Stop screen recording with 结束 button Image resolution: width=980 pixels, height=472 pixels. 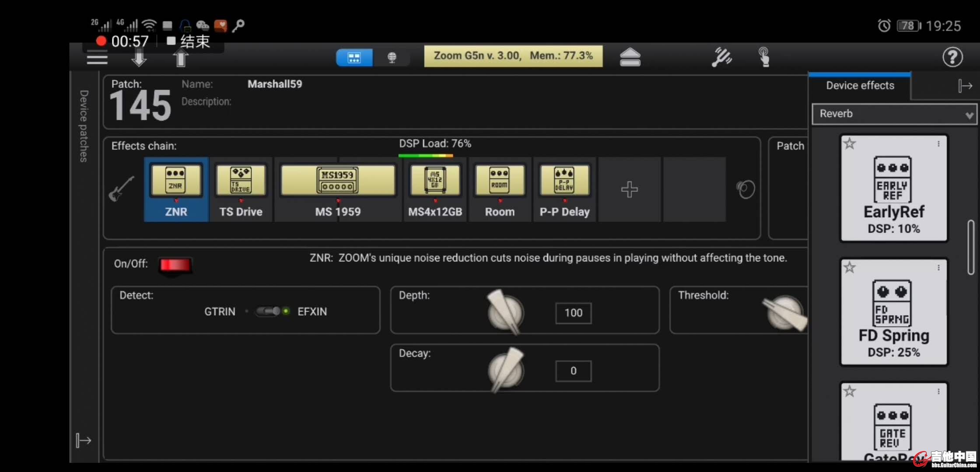pyautogui.click(x=189, y=42)
